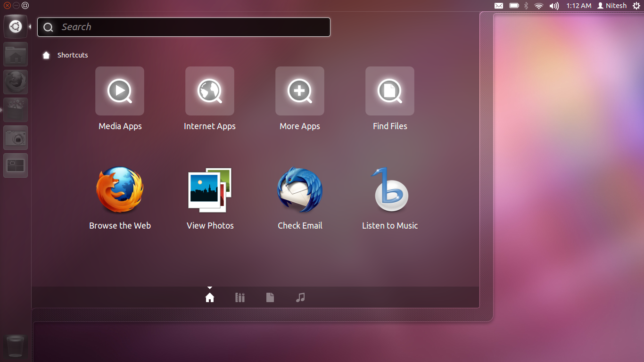Click the Shortcuts home icon
644x362 pixels.
46,55
